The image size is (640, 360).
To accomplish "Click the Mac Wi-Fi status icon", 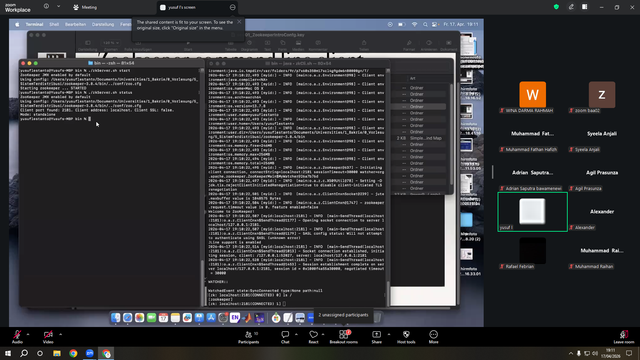I will coord(414,24).
